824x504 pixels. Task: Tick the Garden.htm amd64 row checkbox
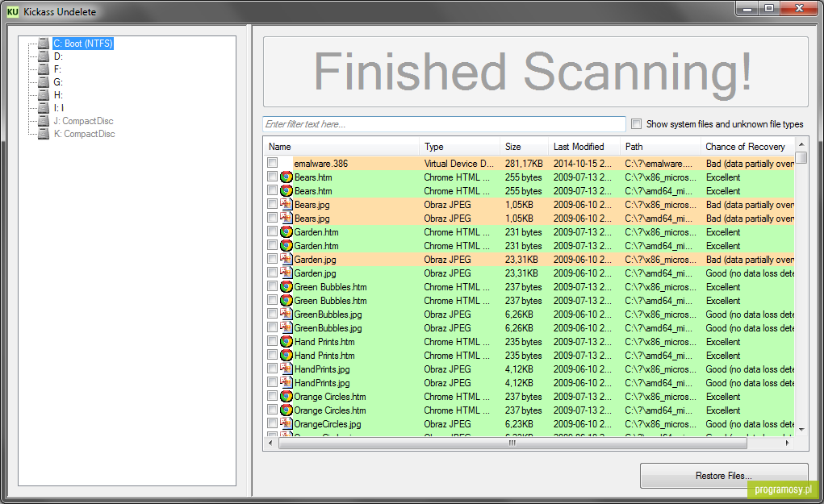(272, 245)
